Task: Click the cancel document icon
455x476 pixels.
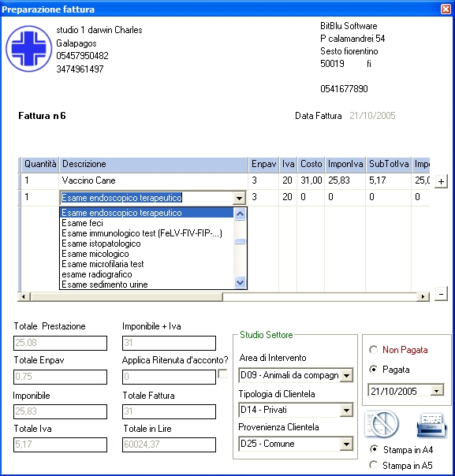Action: click(382, 424)
